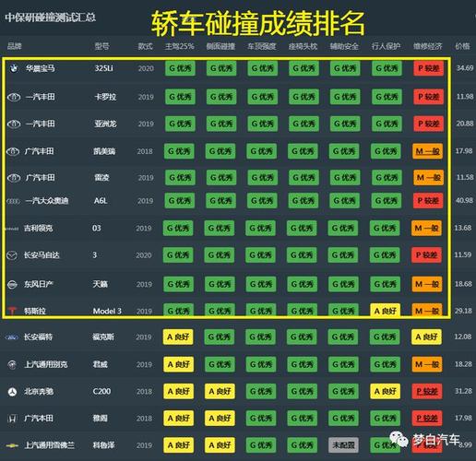Image resolution: width=476 pixels, height=461 pixels.
Task: Click the price 13.68 cell
Action: coord(463,228)
